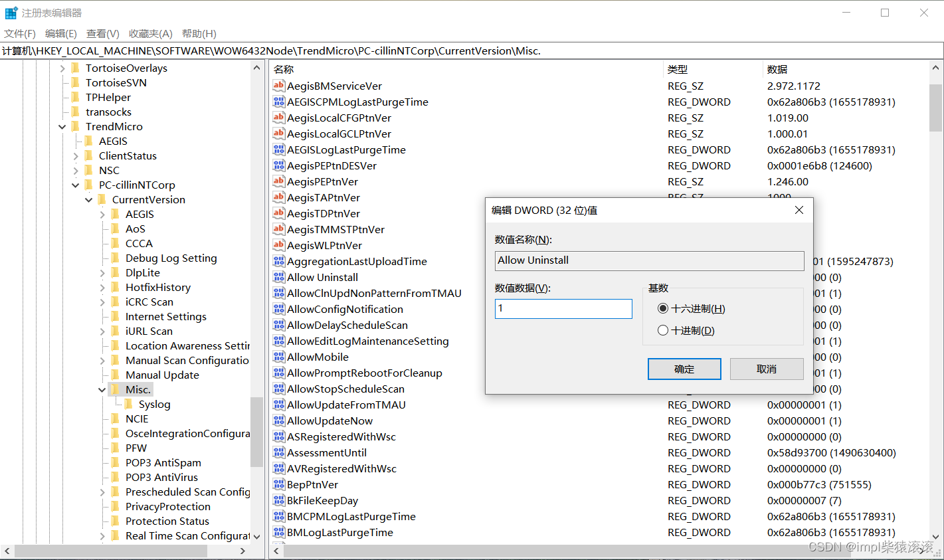This screenshot has height=560, width=944.
Task: Click the AegisLocalGCLPtnVer string icon
Action: (279, 134)
